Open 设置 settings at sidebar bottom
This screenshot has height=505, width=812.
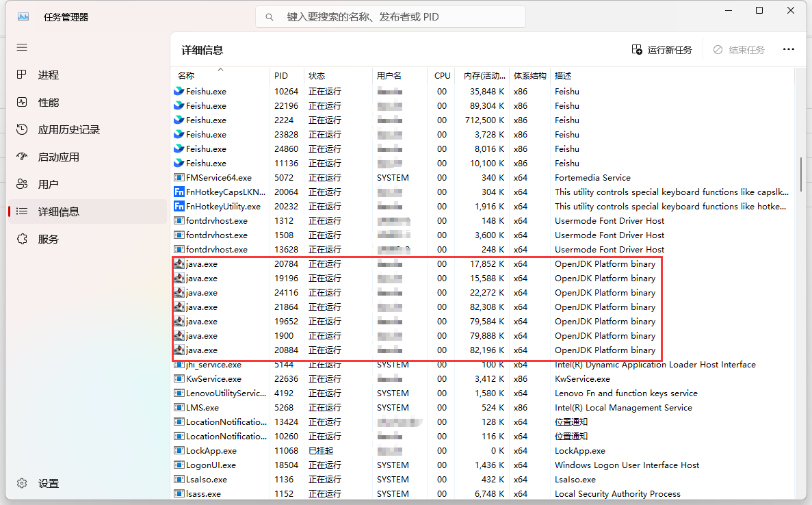[48, 484]
